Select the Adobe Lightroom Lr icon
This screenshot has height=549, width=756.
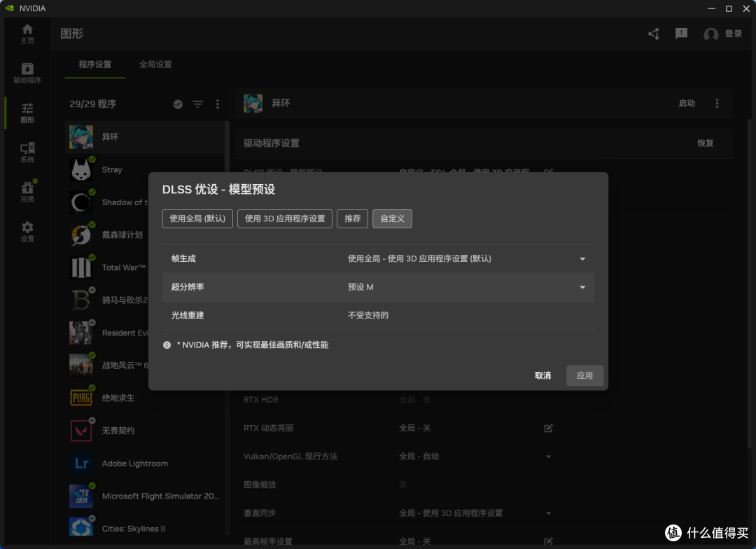click(x=81, y=464)
